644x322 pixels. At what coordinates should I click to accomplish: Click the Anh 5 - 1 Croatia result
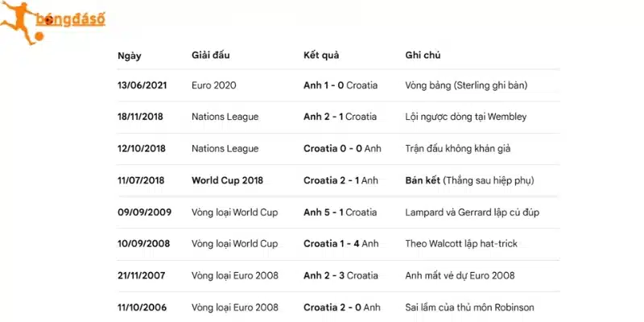tap(340, 213)
